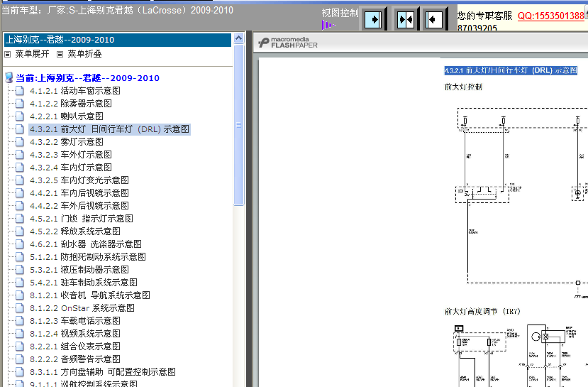Open 8.2.2.1 组合仪表示意图
The width and height of the screenshot is (588, 387).
point(75,346)
